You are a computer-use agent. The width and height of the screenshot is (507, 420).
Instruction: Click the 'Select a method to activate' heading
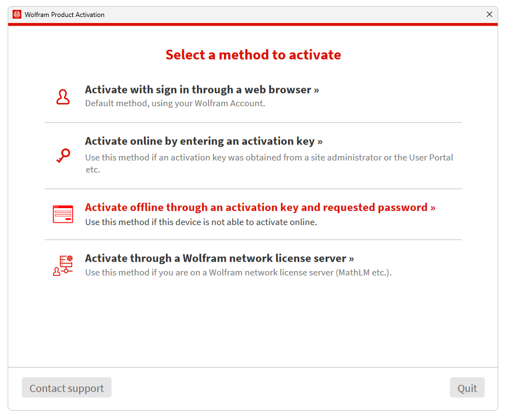(253, 55)
